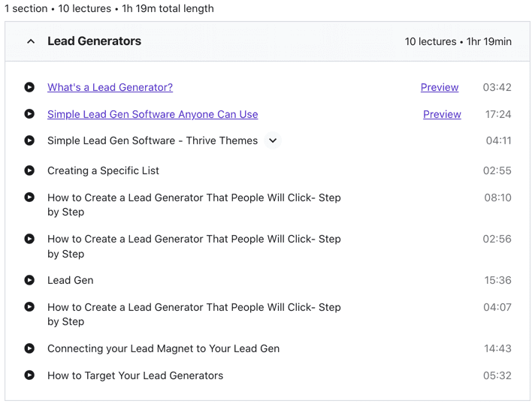Click play icon for How to Target Your Lead Generators

point(29,375)
